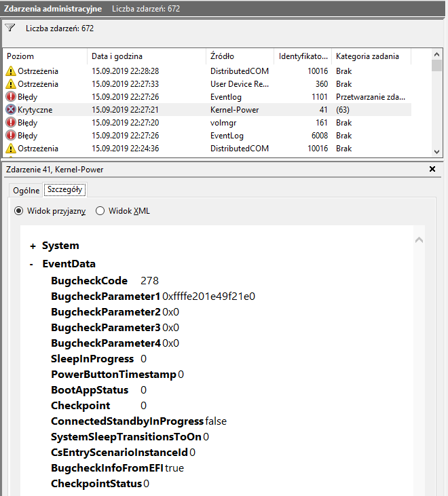Click category cell Przetwarzanie zda...

[371, 97]
